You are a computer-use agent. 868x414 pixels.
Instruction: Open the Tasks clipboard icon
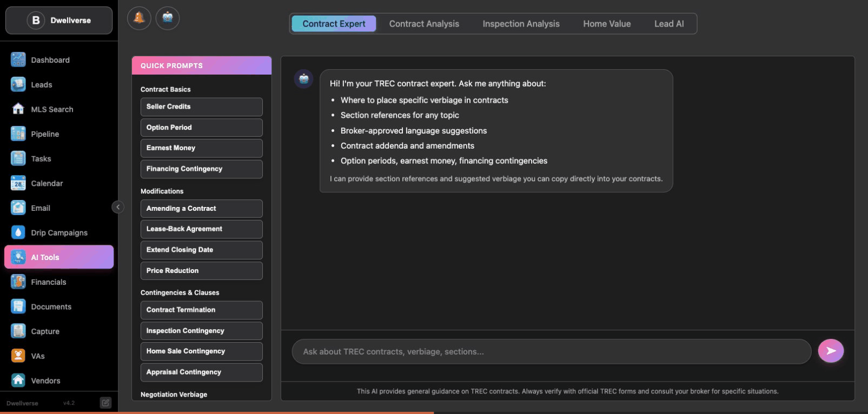[18, 158]
